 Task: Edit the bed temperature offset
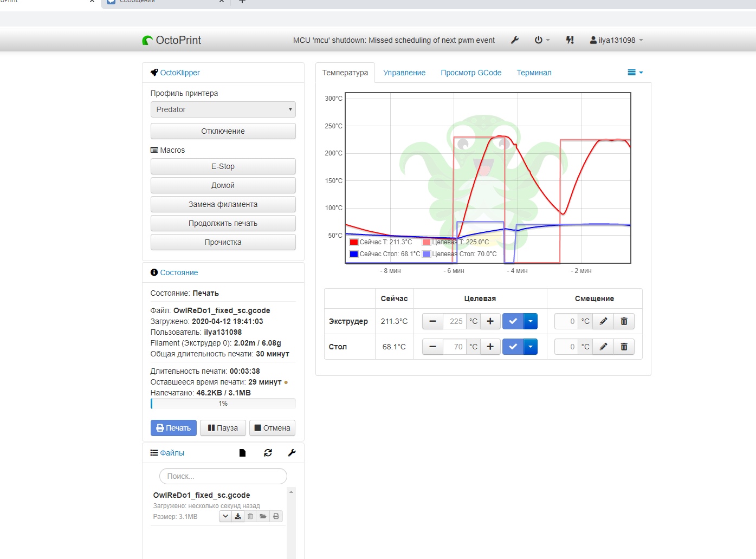pos(603,347)
